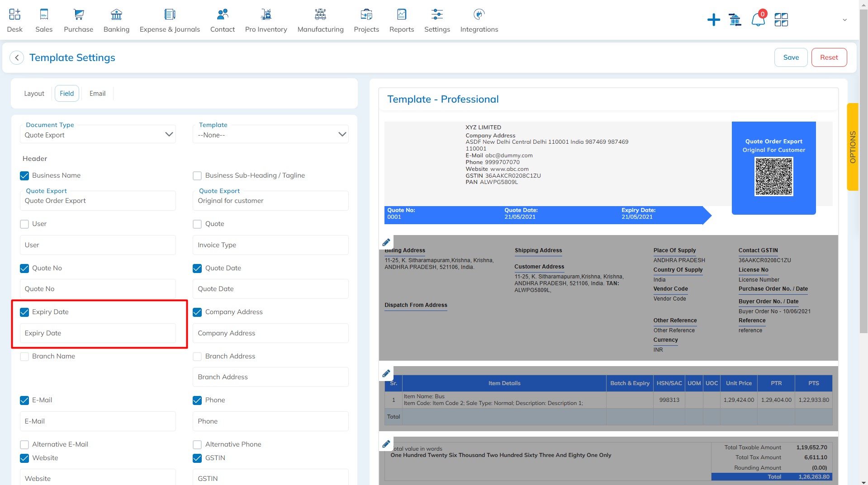868x485 pixels.
Task: Open the Template dropdown
Action: click(x=270, y=134)
